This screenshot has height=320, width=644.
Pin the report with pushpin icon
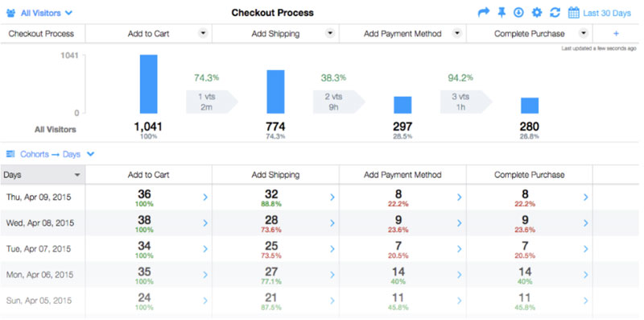coord(502,13)
